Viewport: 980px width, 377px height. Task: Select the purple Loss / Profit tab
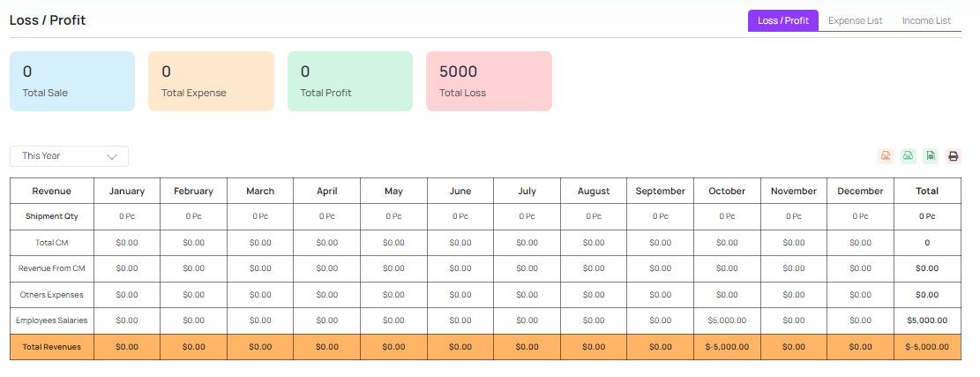(782, 20)
